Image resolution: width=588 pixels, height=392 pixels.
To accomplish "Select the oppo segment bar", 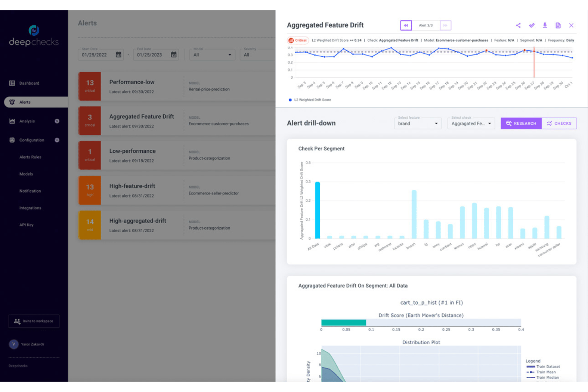I will (x=474, y=221).
